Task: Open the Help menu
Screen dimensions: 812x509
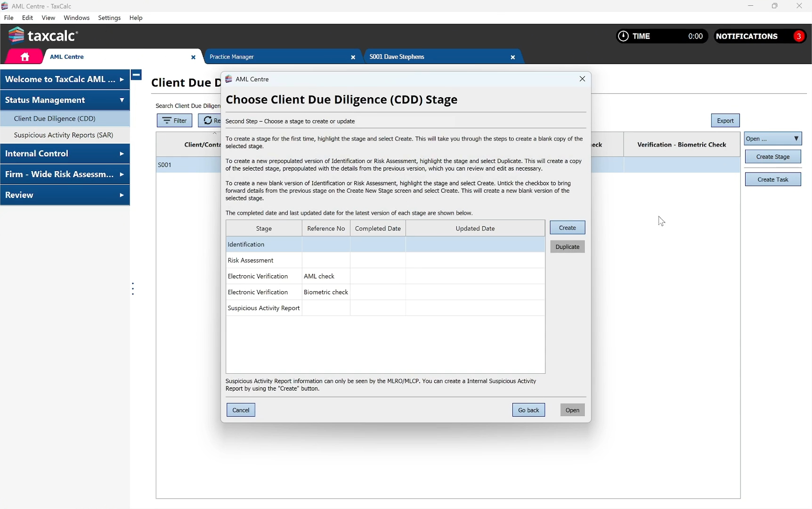Action: [x=136, y=18]
